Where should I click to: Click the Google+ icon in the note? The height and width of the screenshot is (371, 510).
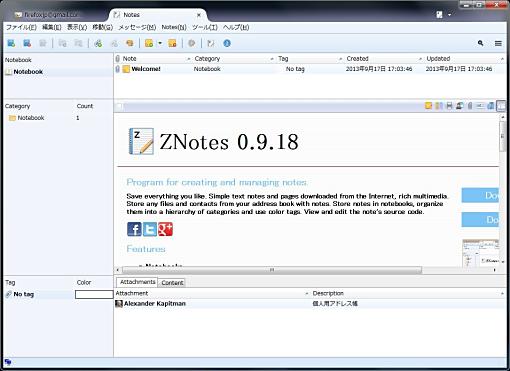point(165,229)
